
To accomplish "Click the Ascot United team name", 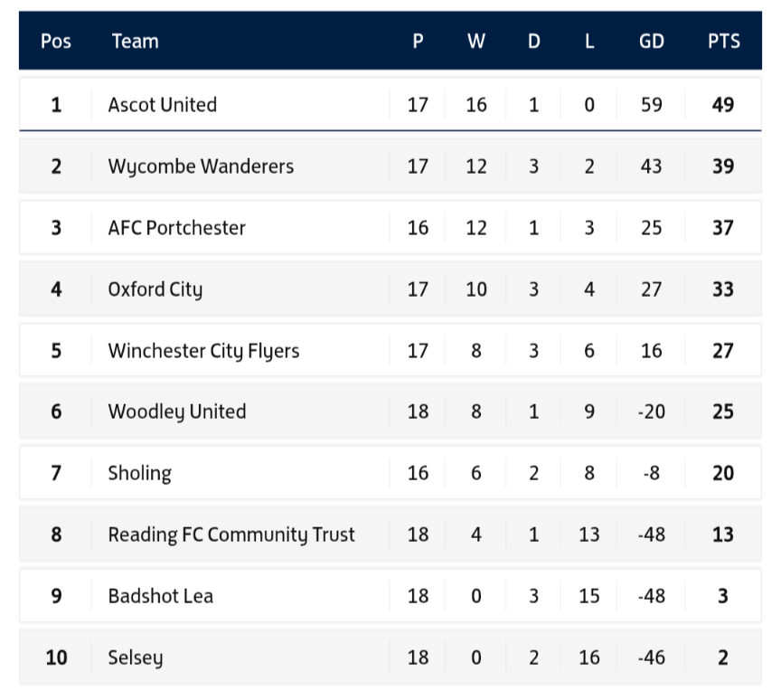I will (x=163, y=105).
